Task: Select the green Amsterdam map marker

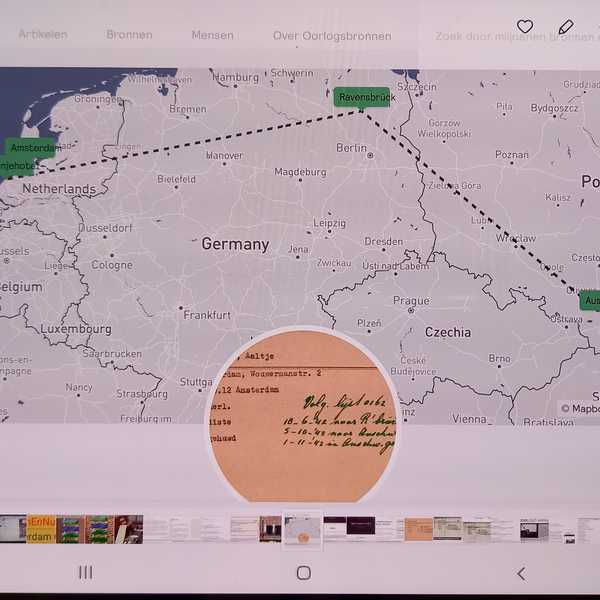Action: 31,147
